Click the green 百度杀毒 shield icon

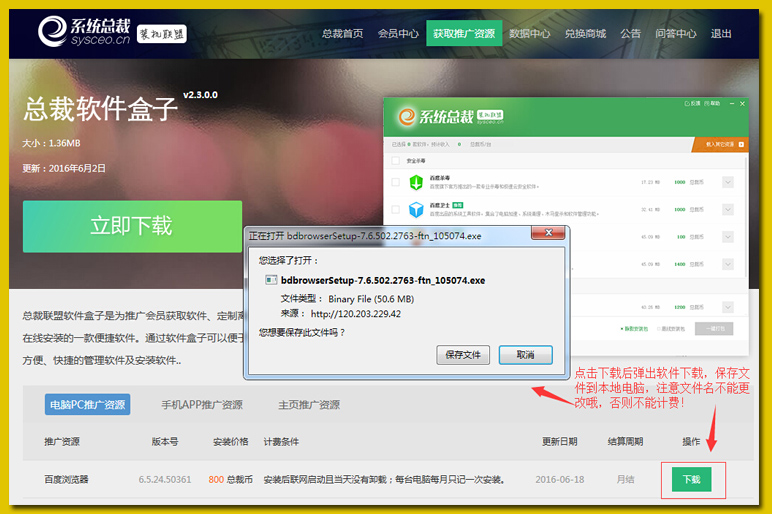tap(416, 182)
